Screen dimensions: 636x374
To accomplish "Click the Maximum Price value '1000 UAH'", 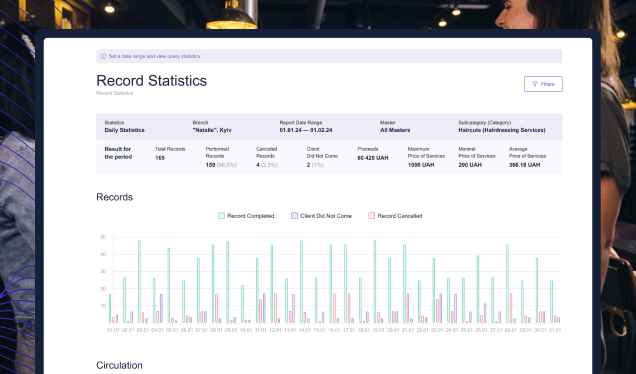I will (421, 165).
